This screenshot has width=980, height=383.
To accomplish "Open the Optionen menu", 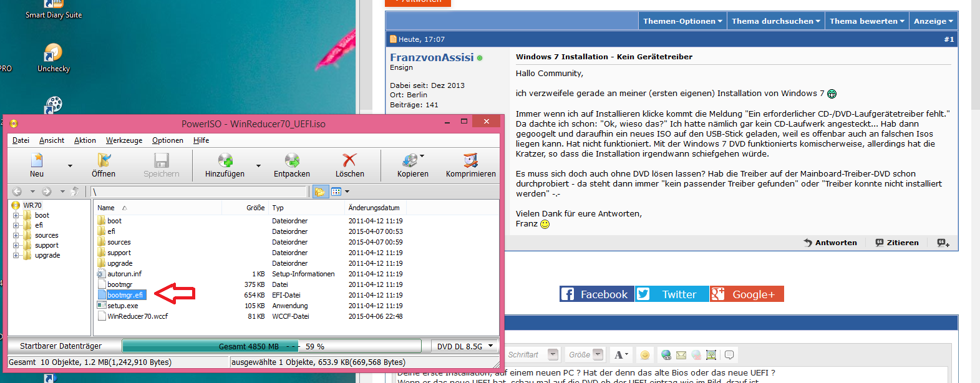I will click(168, 140).
